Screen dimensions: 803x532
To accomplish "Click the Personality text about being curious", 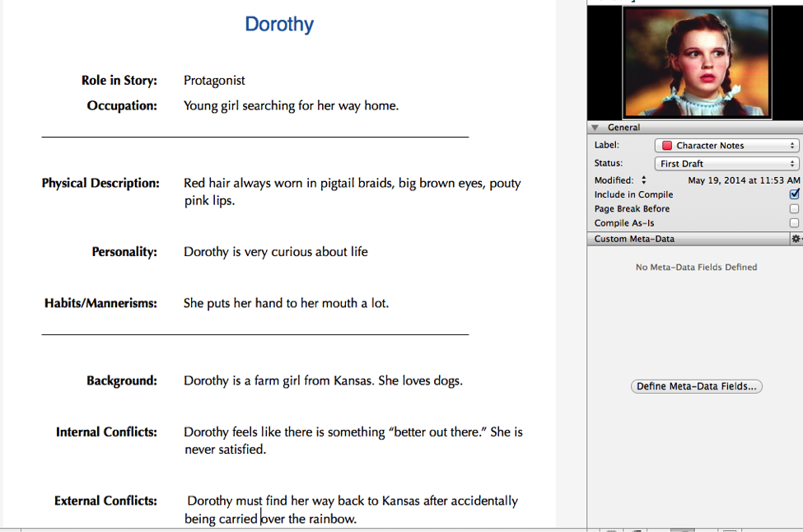I will point(275,252).
